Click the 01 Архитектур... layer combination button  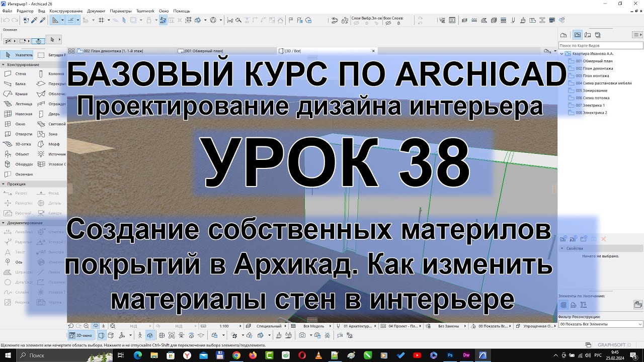pyautogui.click(x=357, y=326)
